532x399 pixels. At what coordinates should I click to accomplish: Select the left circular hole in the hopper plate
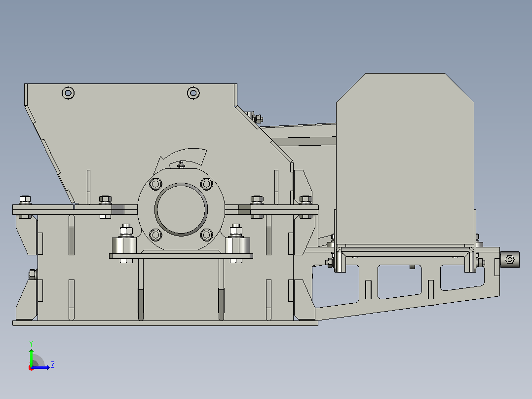click(68, 93)
